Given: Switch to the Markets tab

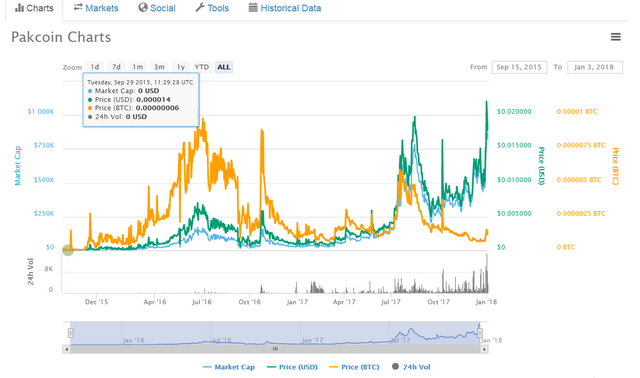Looking at the screenshot, I should pyautogui.click(x=96, y=8).
